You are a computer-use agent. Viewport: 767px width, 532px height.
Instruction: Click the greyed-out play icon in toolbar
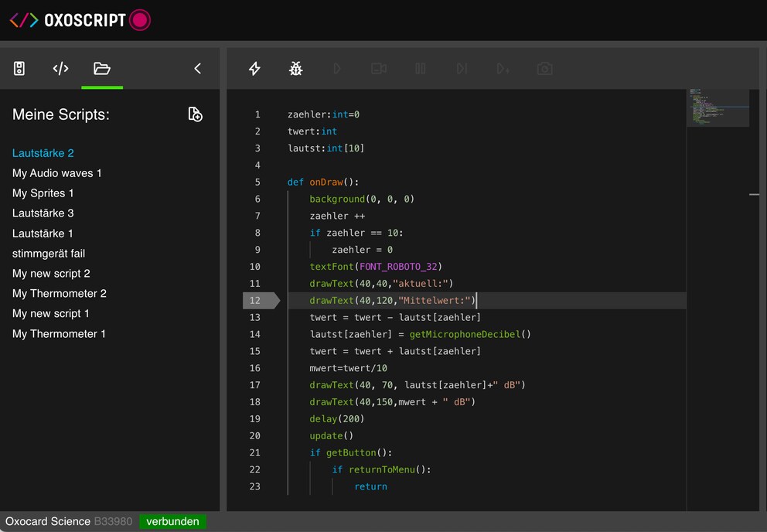(338, 69)
